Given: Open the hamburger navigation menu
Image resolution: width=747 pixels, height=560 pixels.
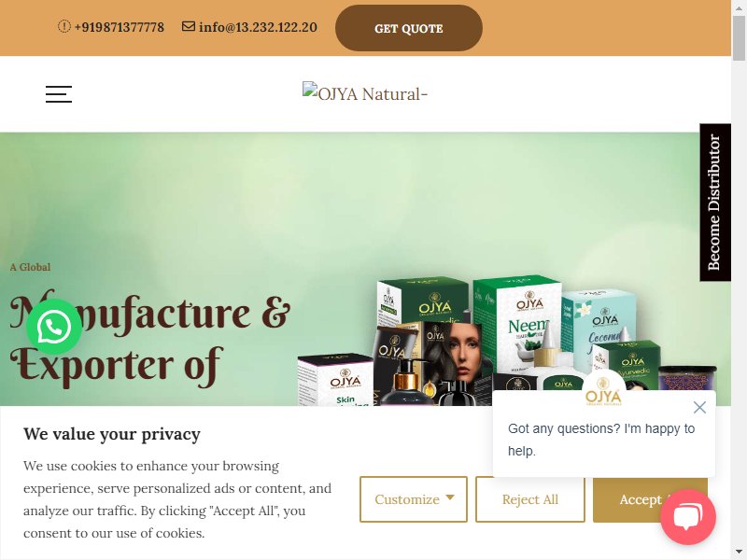Looking at the screenshot, I should [x=59, y=94].
